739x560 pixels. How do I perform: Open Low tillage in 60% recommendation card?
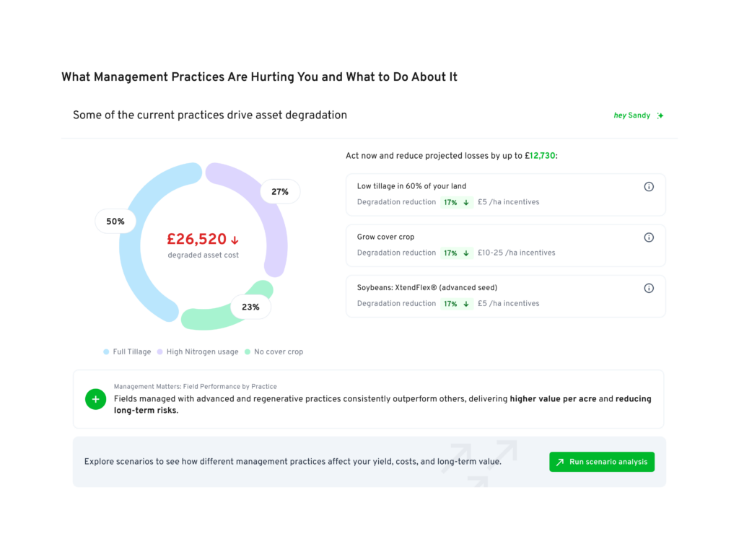(x=506, y=195)
